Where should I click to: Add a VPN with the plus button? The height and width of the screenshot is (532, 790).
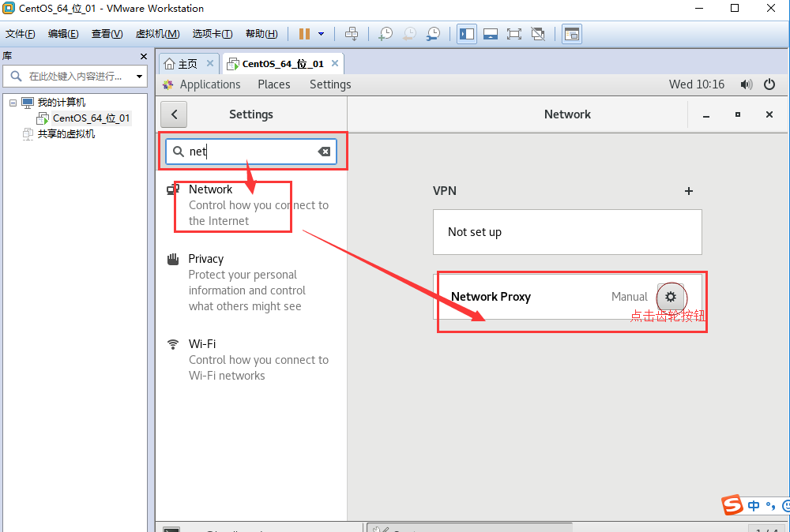(689, 191)
